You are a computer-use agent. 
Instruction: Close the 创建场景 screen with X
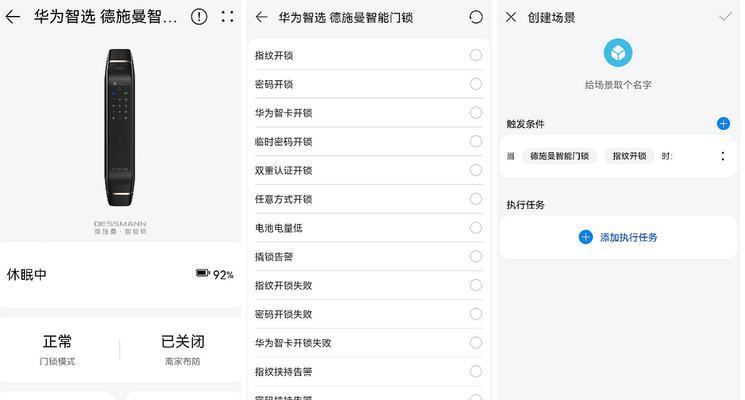click(x=511, y=18)
